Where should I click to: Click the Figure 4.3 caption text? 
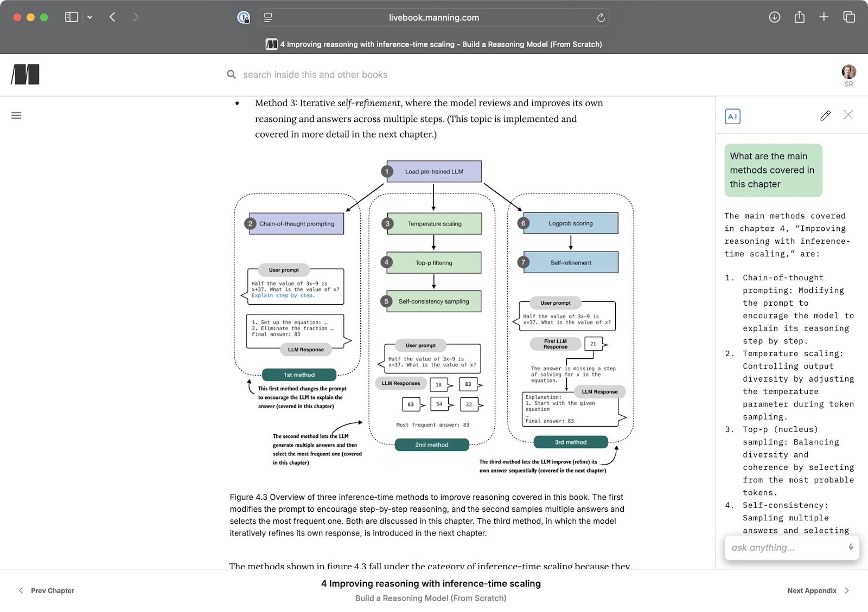click(427, 515)
